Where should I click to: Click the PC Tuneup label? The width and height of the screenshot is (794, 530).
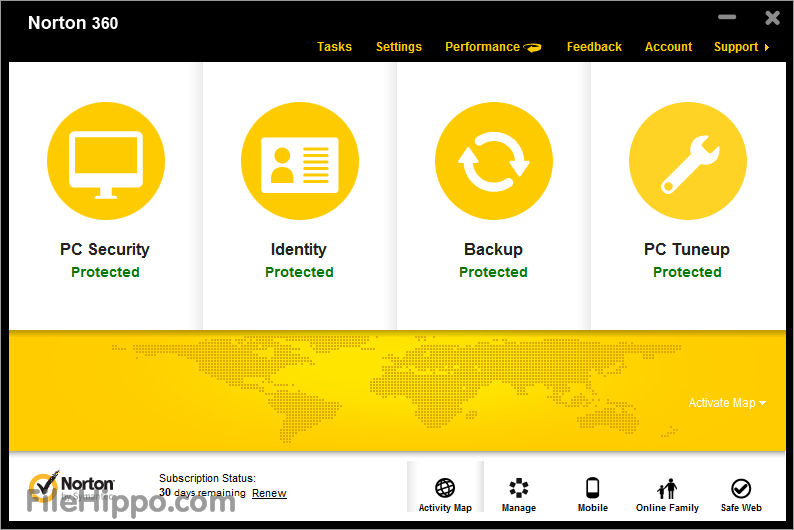click(687, 249)
